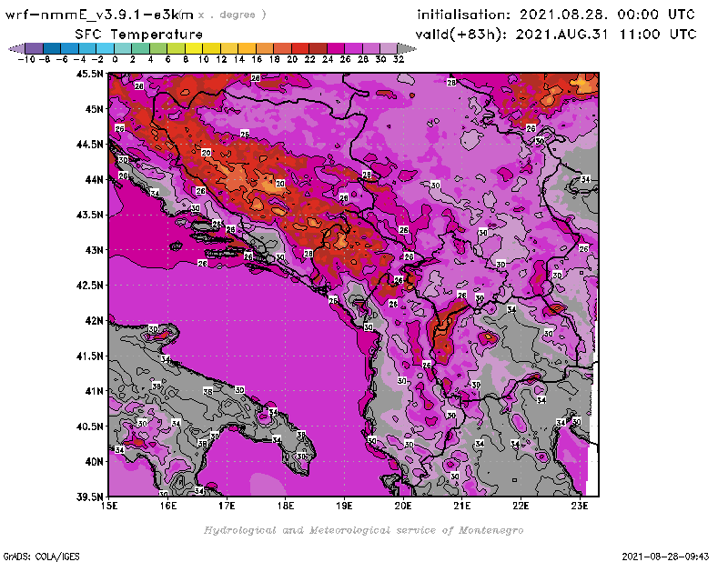728x562 pixels.
Task: Select the '2021-08-28-09:43' timestamp in footer
Action: (665, 557)
